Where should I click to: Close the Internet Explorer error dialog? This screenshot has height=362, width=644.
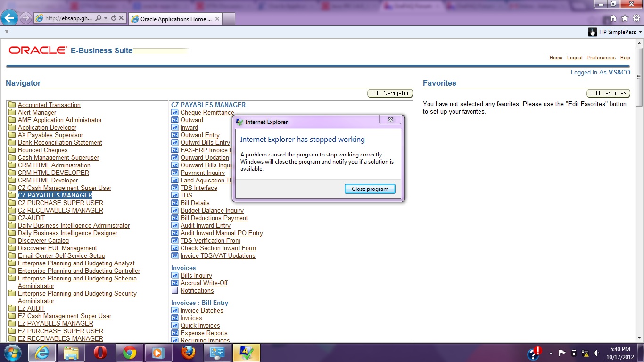[390, 120]
